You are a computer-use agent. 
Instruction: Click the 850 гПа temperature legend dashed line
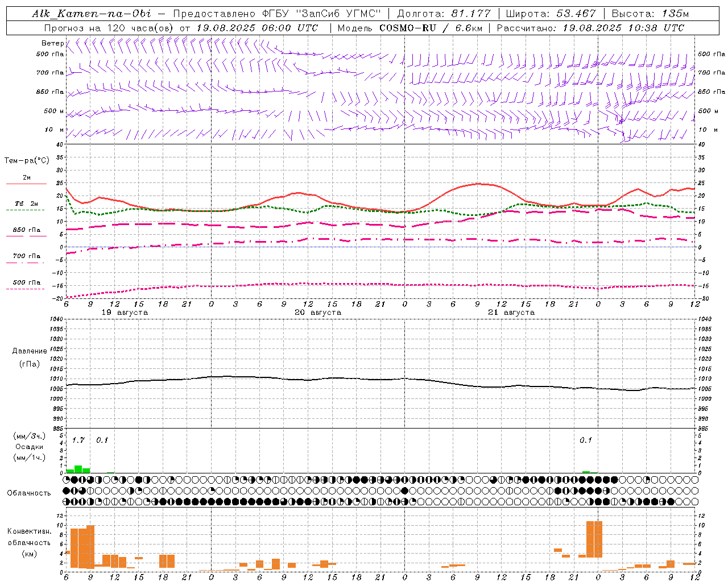[26, 236]
